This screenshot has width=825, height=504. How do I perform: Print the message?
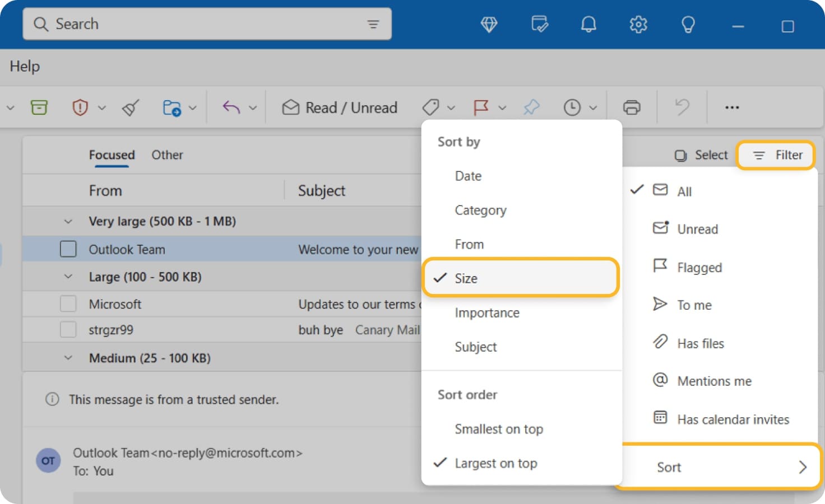pos(632,107)
